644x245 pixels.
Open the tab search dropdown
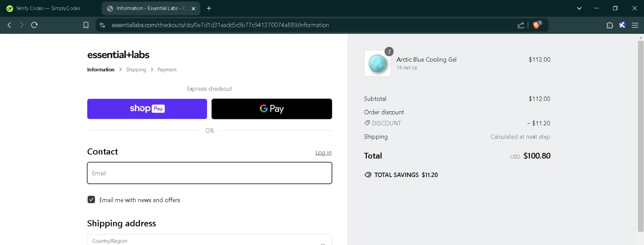point(579,8)
